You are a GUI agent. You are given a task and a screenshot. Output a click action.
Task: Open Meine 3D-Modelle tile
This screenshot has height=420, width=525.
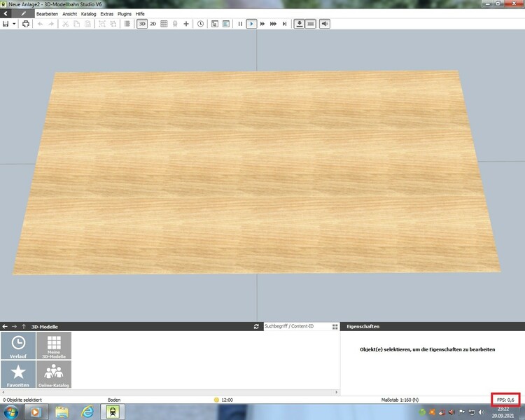coord(54,346)
